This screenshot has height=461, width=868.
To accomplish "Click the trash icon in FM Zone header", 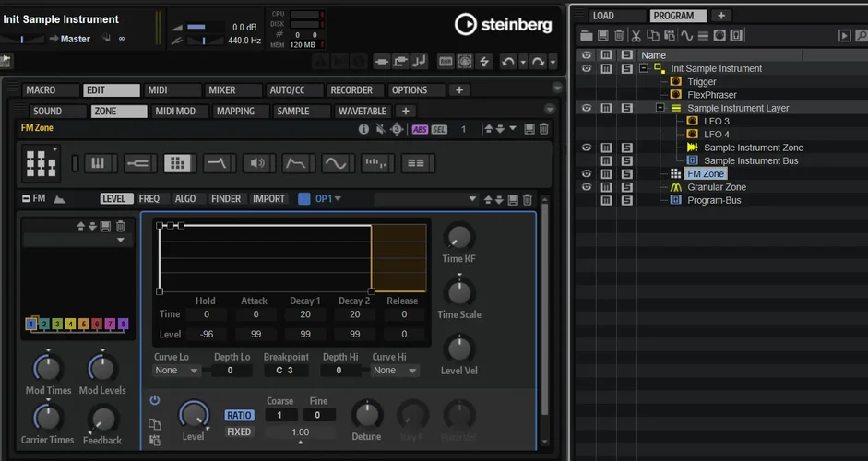I will tap(544, 129).
